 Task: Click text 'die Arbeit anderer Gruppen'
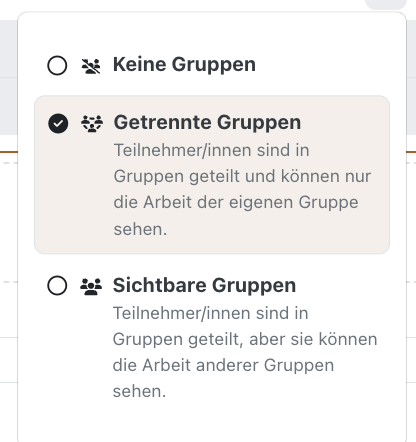point(223,365)
